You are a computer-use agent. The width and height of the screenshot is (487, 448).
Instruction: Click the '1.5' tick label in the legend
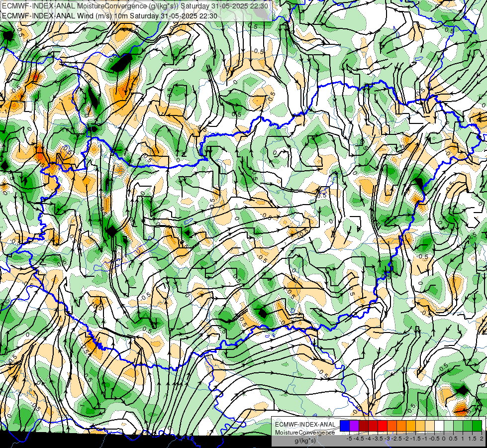click(x=472, y=439)
